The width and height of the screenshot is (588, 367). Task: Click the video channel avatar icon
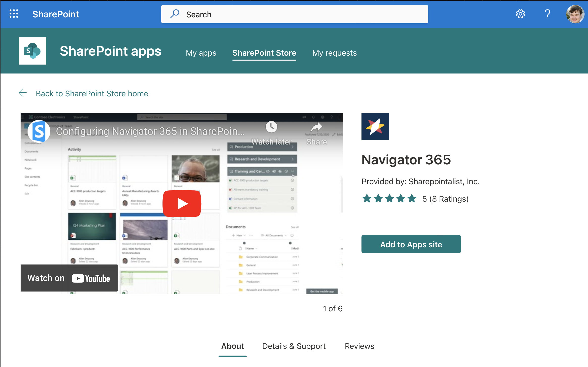tap(39, 131)
